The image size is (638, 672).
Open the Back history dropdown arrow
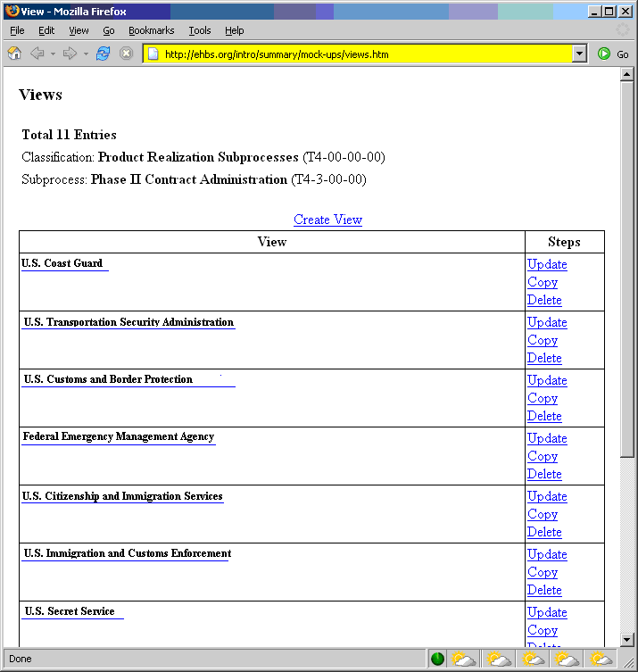53,54
